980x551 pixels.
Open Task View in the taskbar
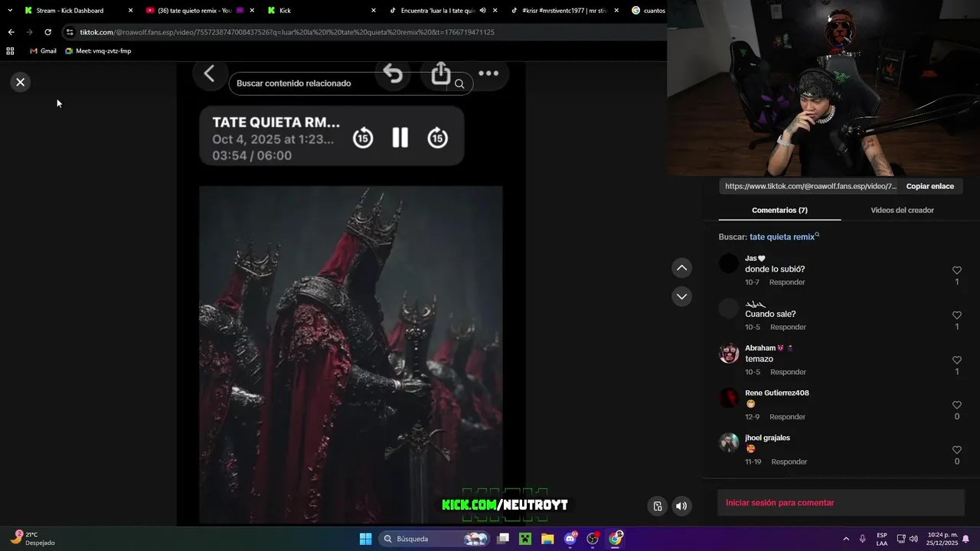click(503, 539)
